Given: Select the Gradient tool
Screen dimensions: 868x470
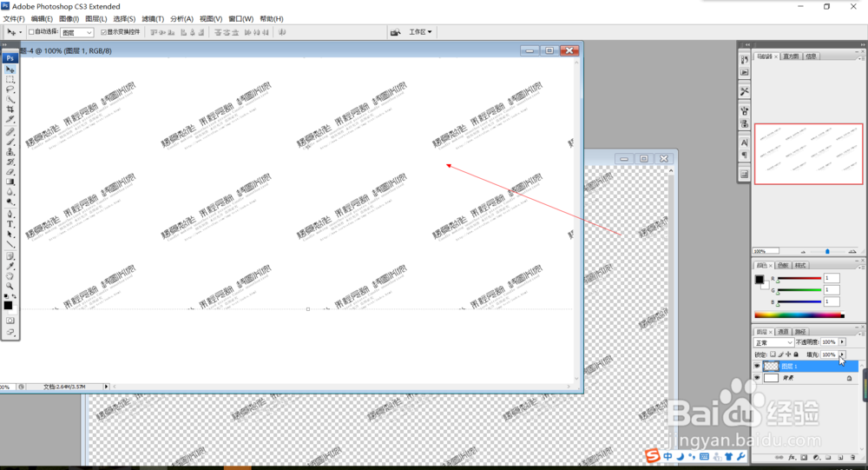Looking at the screenshot, I should coord(10,182).
